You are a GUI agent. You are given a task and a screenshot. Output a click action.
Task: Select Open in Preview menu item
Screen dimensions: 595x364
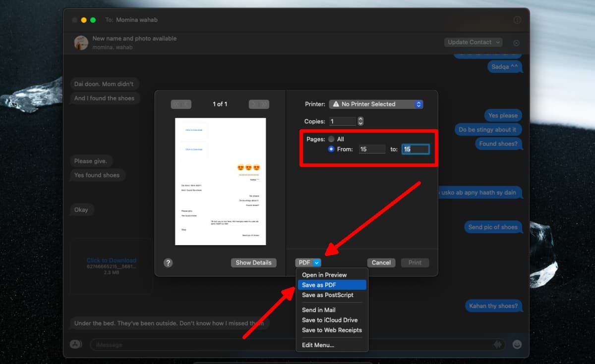324,275
